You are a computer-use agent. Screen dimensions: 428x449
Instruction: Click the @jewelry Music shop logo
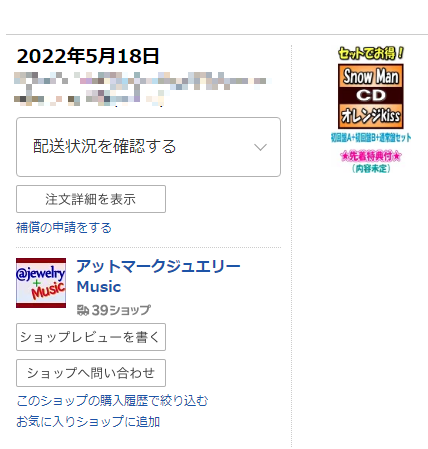point(41,283)
